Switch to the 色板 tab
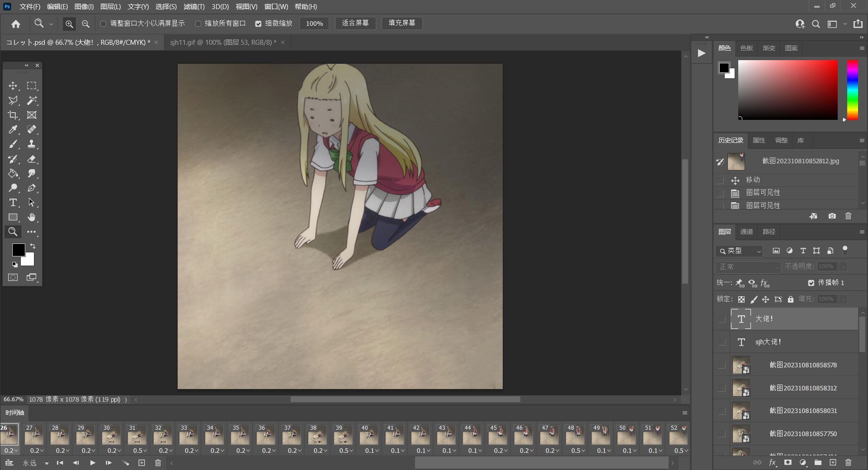 pos(746,48)
